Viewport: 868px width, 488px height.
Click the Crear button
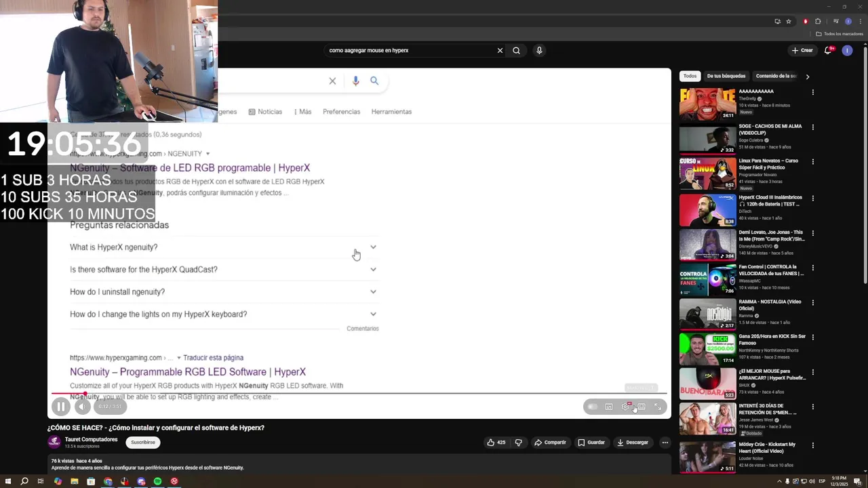tap(802, 50)
